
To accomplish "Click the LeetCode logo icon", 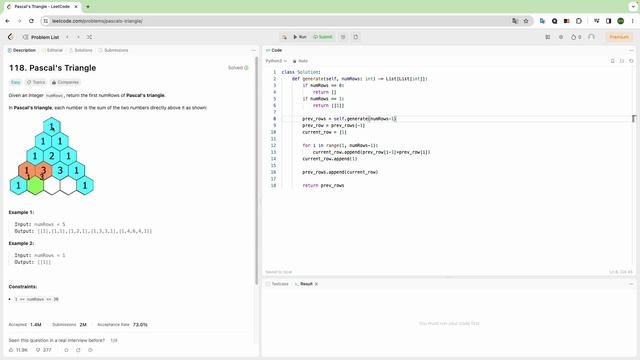I will (x=11, y=37).
